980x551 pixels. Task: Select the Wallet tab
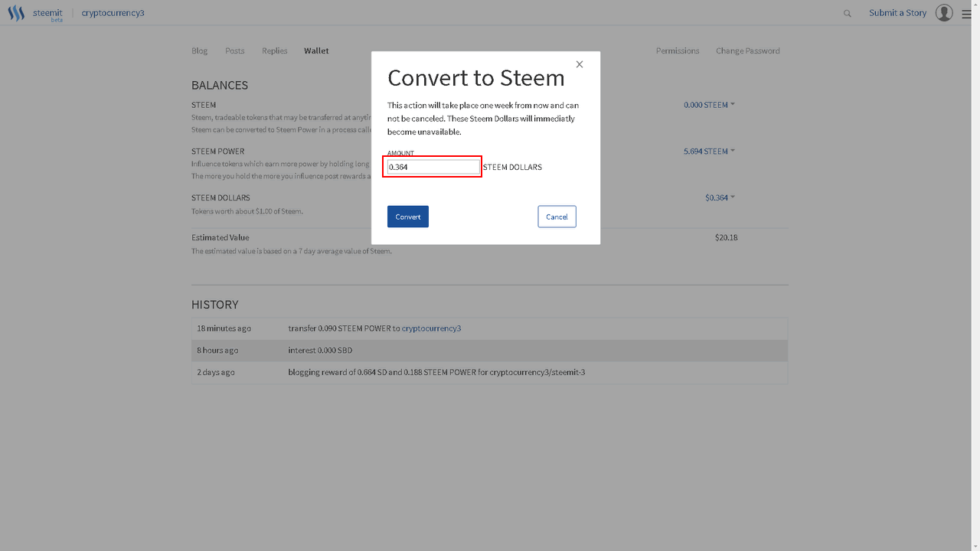(x=316, y=51)
